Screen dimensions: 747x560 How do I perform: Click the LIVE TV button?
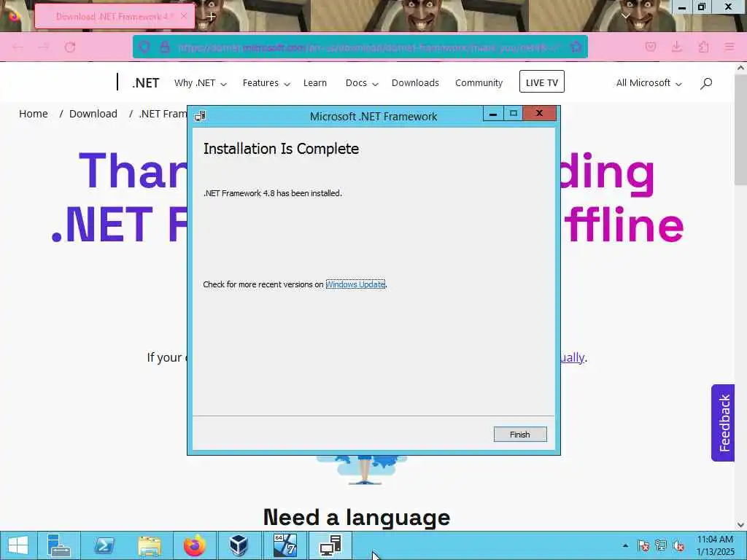542,82
